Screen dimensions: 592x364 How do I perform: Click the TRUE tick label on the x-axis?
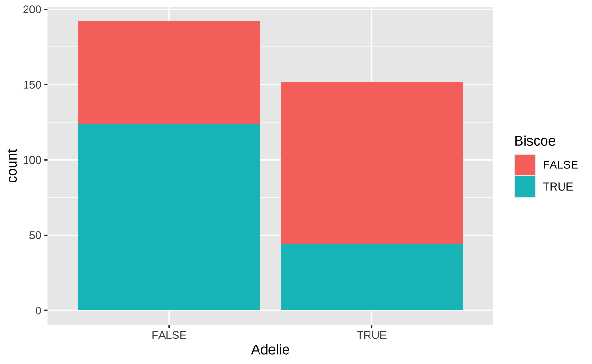click(372, 336)
